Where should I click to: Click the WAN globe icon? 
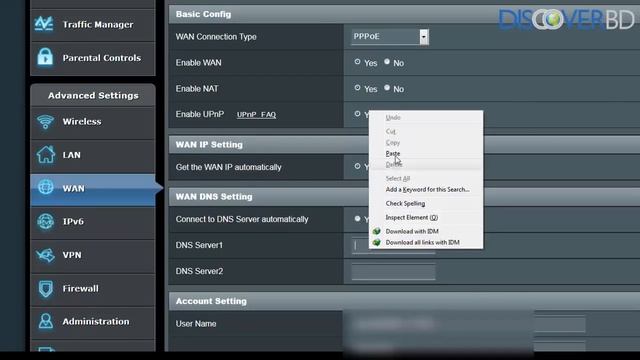point(45,187)
